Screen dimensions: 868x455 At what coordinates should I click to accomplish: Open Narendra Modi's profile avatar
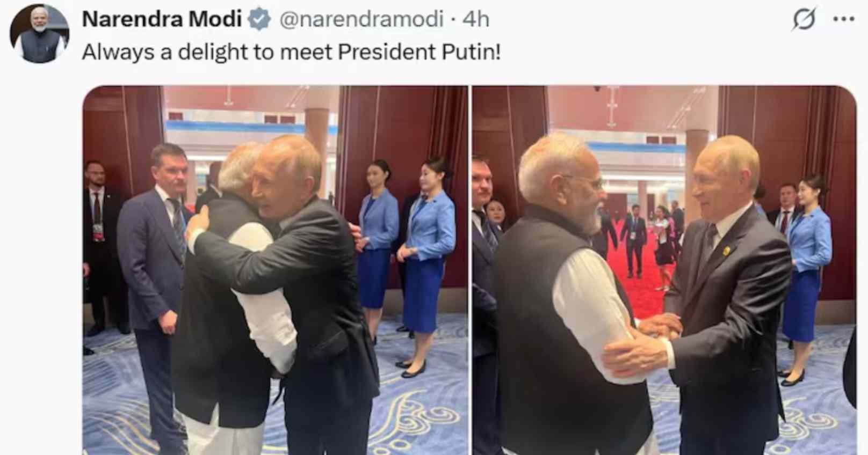(x=39, y=34)
